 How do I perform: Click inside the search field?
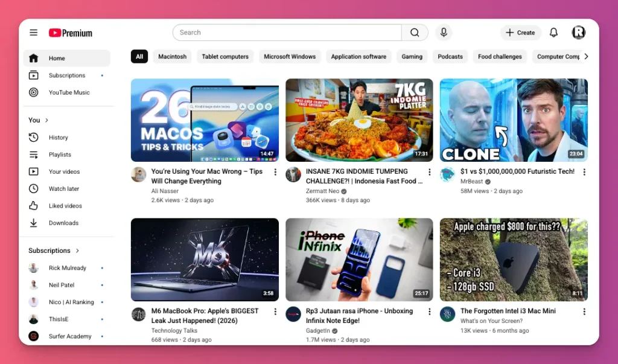pyautogui.click(x=284, y=33)
